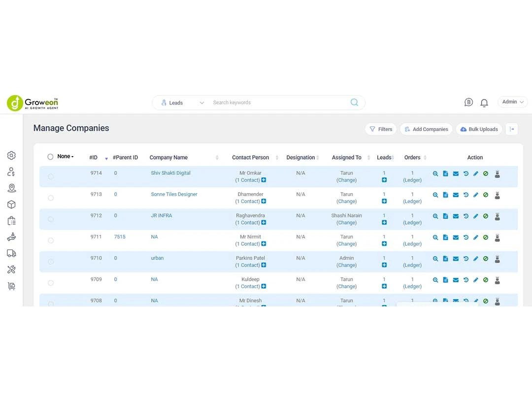Open the delivery truck sidebar icon
This screenshot has width=532, height=399.
pyautogui.click(x=12, y=253)
